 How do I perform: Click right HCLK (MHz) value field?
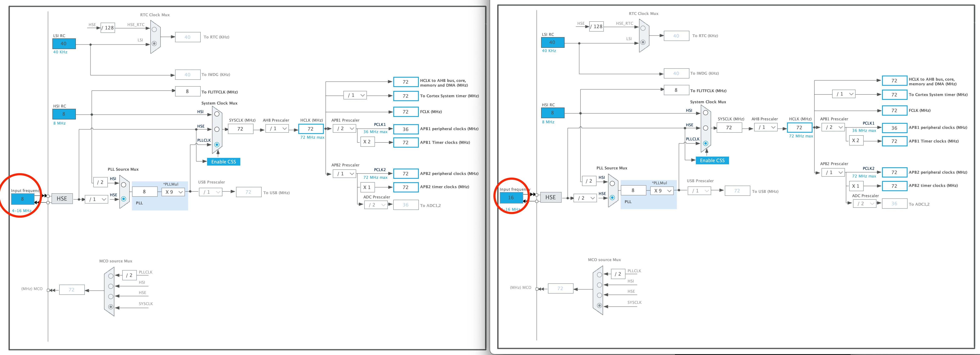(x=800, y=128)
